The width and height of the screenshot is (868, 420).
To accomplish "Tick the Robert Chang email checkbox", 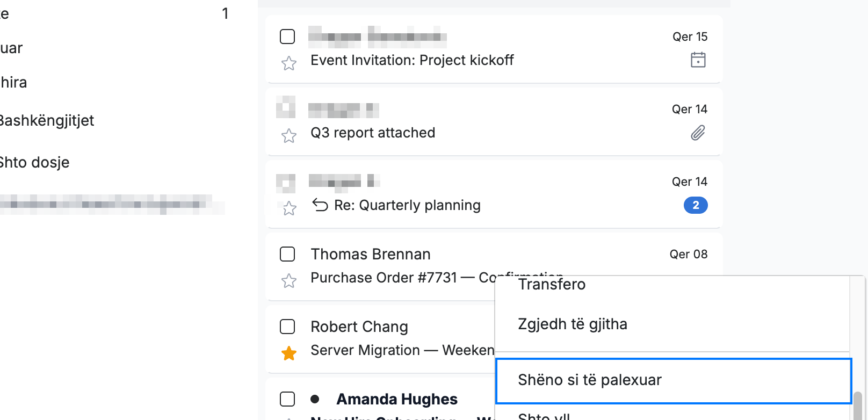I will point(287,327).
